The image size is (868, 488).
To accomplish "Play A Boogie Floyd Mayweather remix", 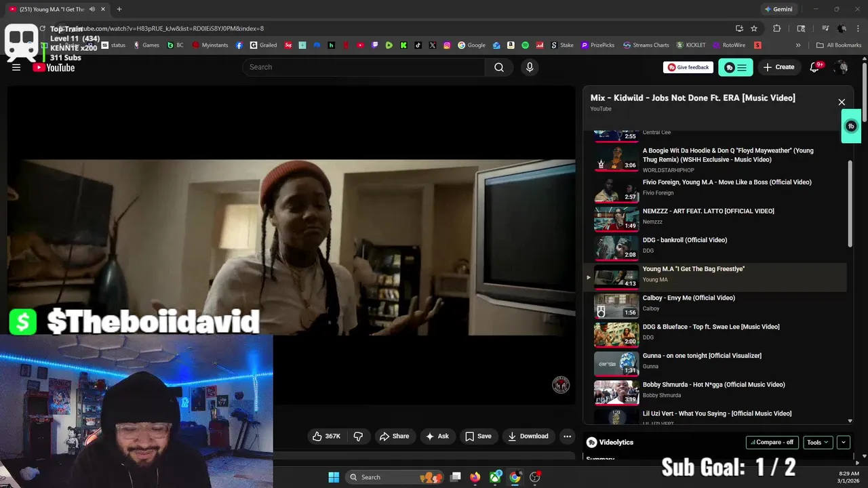I will 716,159.
